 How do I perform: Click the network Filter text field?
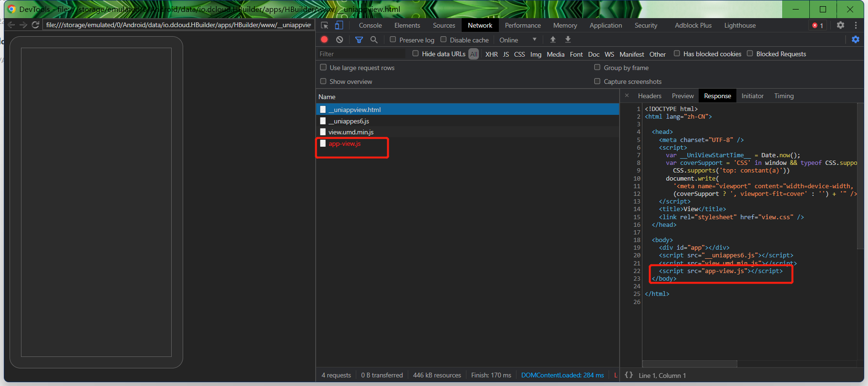click(x=361, y=54)
